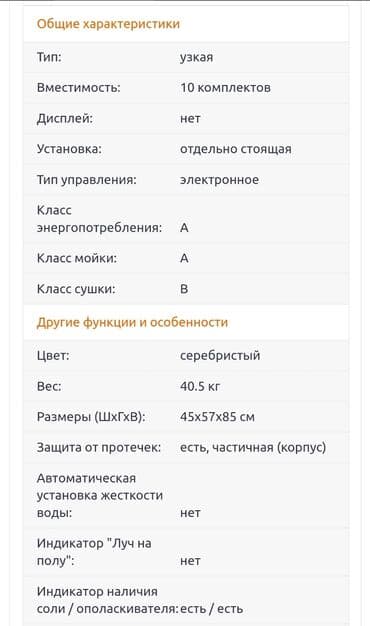This screenshot has width=370, height=626.
Task: Click the 'Тип:' label
Action: click(49, 57)
